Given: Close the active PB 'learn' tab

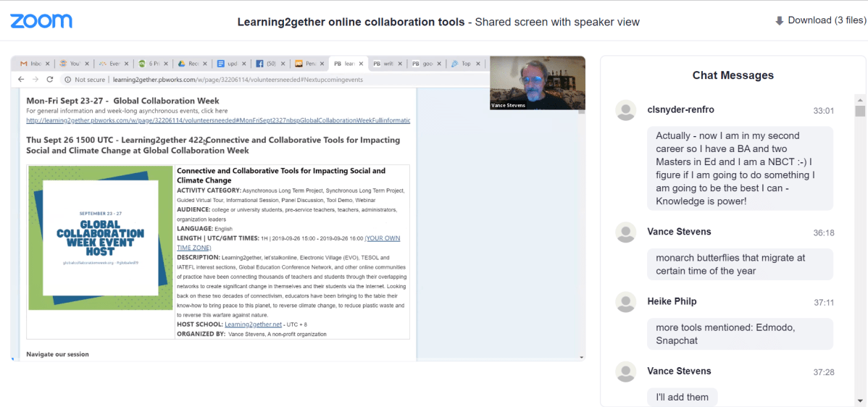Looking at the screenshot, I should [x=360, y=64].
